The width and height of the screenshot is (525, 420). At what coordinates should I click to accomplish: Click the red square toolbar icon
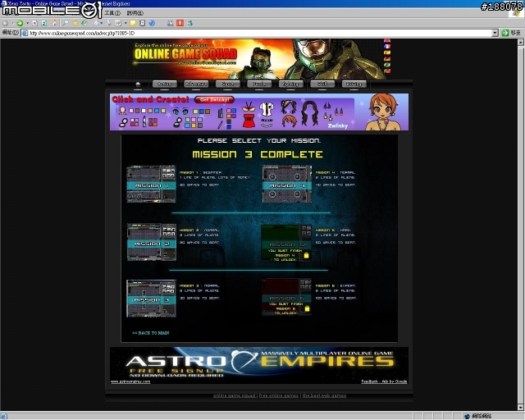[x=180, y=23]
